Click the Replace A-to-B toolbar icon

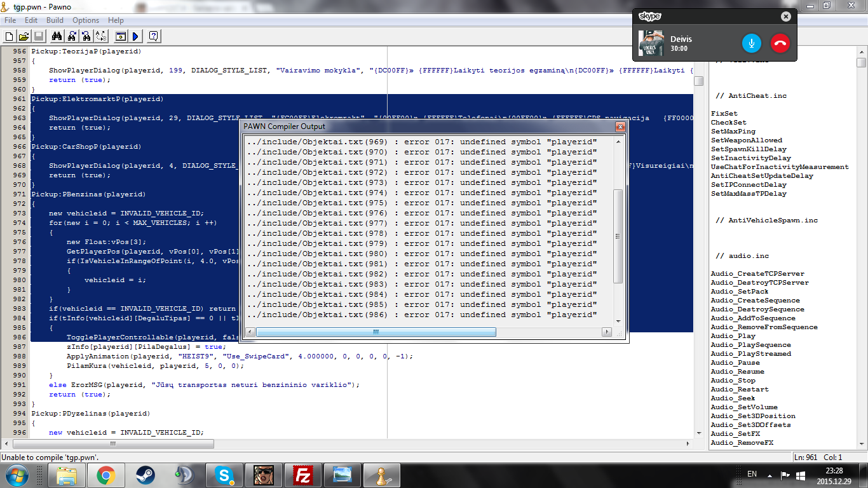click(101, 36)
